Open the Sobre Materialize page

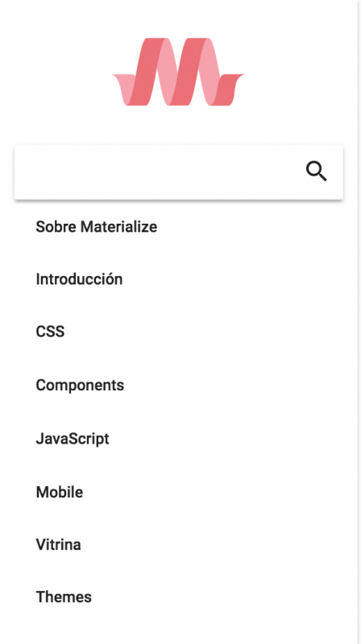(x=96, y=227)
